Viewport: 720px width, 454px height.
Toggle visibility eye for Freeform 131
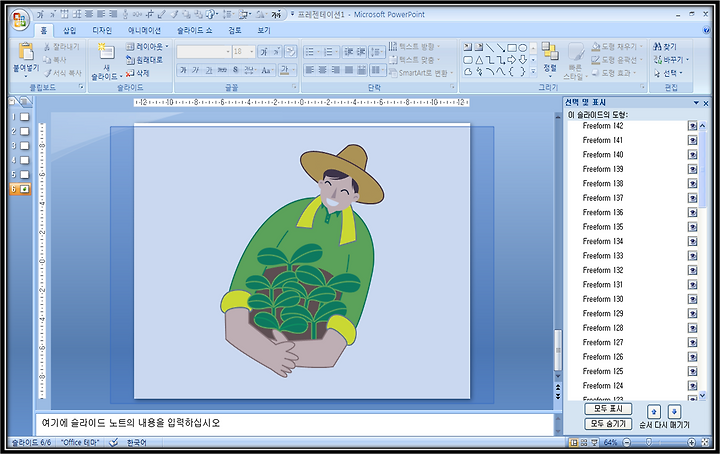[x=692, y=285]
